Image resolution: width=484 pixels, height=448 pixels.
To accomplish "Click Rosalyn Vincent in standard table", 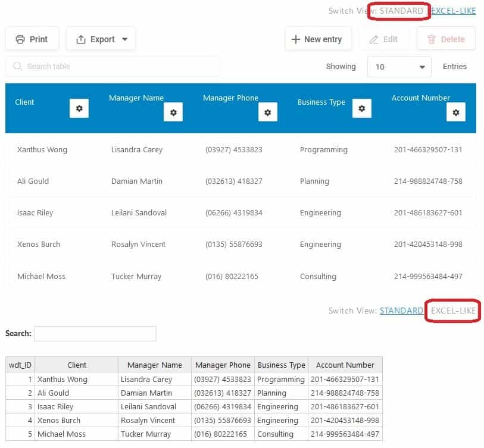I will click(138, 245).
